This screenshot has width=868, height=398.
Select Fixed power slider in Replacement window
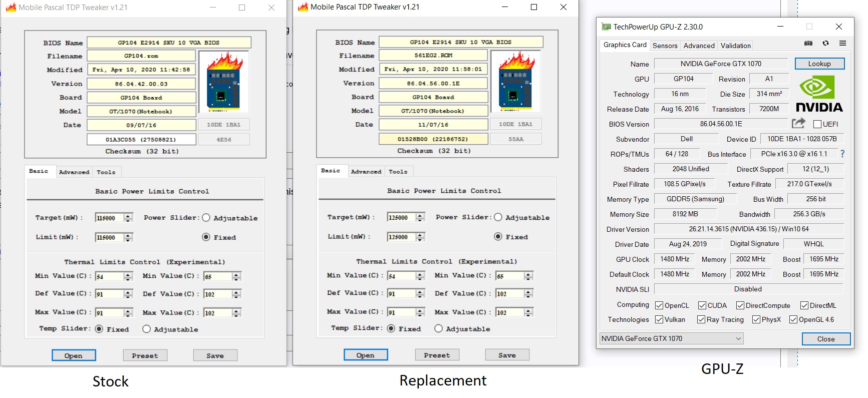pos(498,237)
